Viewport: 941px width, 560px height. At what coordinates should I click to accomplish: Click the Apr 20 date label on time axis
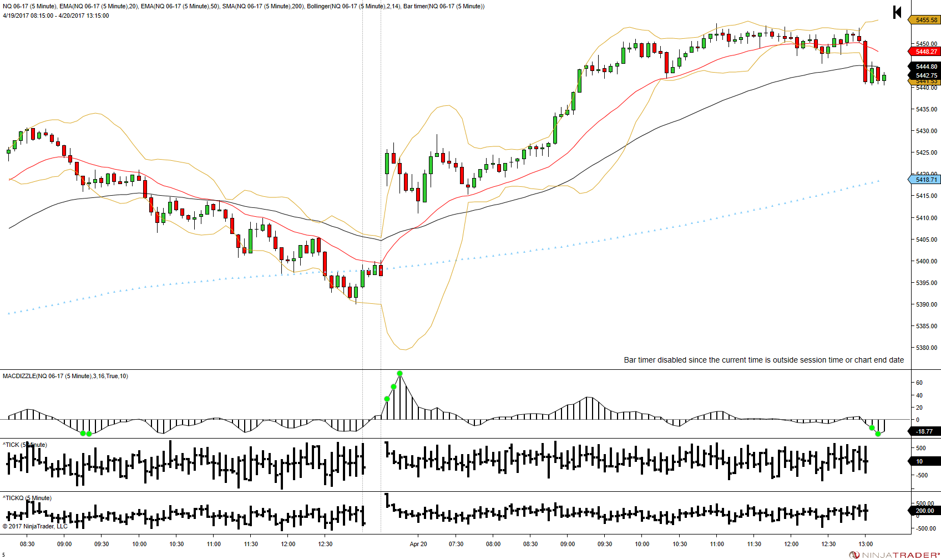click(418, 544)
